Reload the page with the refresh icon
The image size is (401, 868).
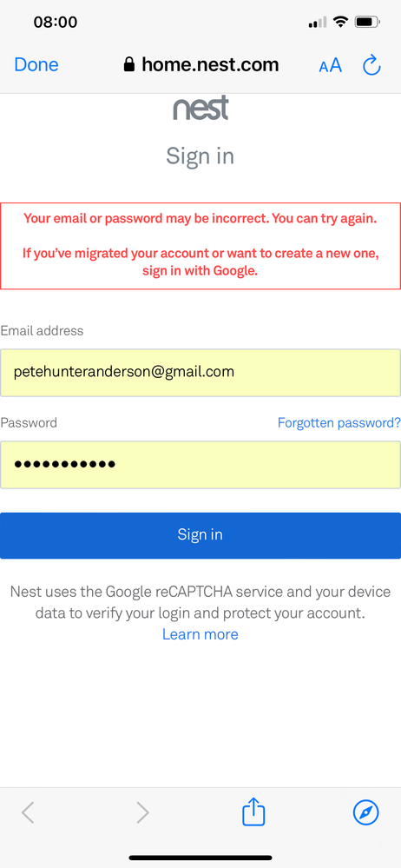[x=371, y=65]
